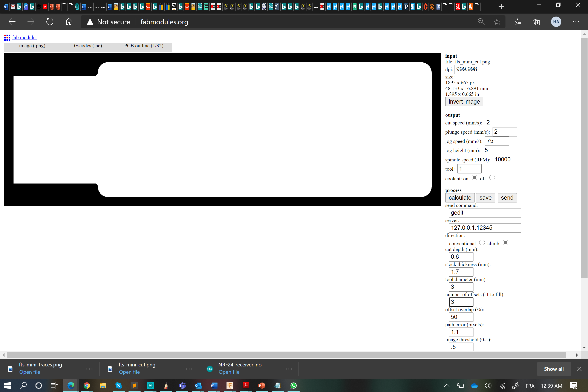Click the fab modules grid logo icon
The width and height of the screenshot is (588, 392).
click(7, 37)
